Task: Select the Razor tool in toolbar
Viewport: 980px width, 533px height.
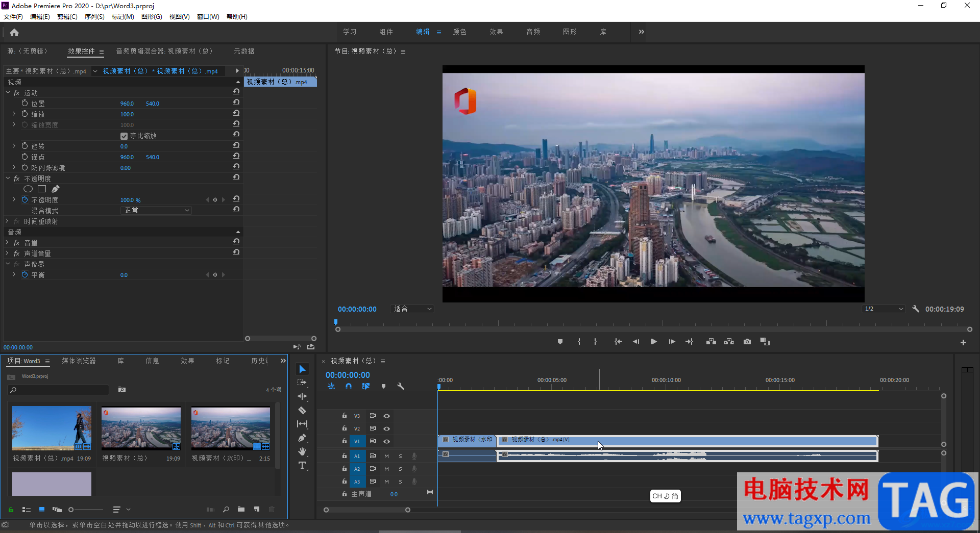Action: pos(302,410)
